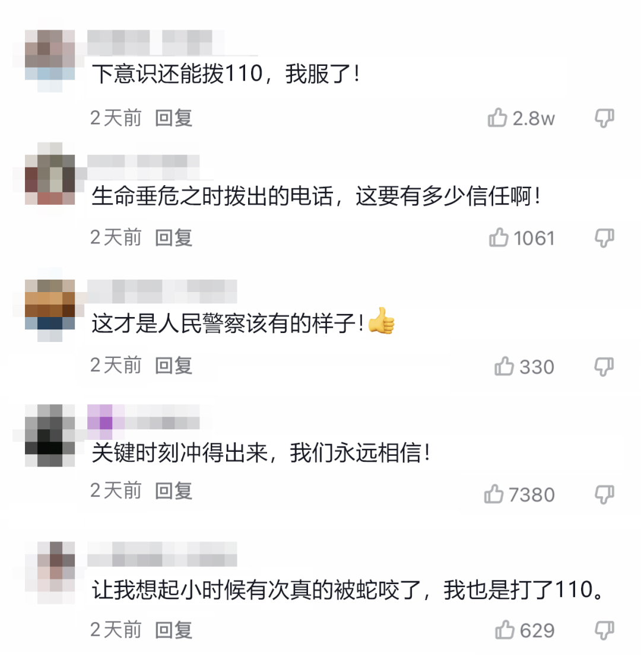Open the username above the 人民警察 comment
This screenshot has height=672, width=641.
pyautogui.click(x=162, y=291)
